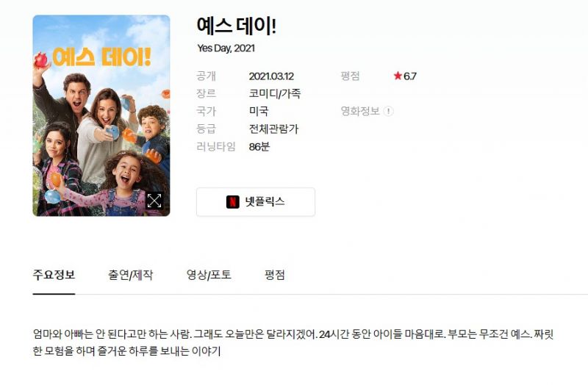Expand the poster with the fullscreen icon

coord(154,201)
